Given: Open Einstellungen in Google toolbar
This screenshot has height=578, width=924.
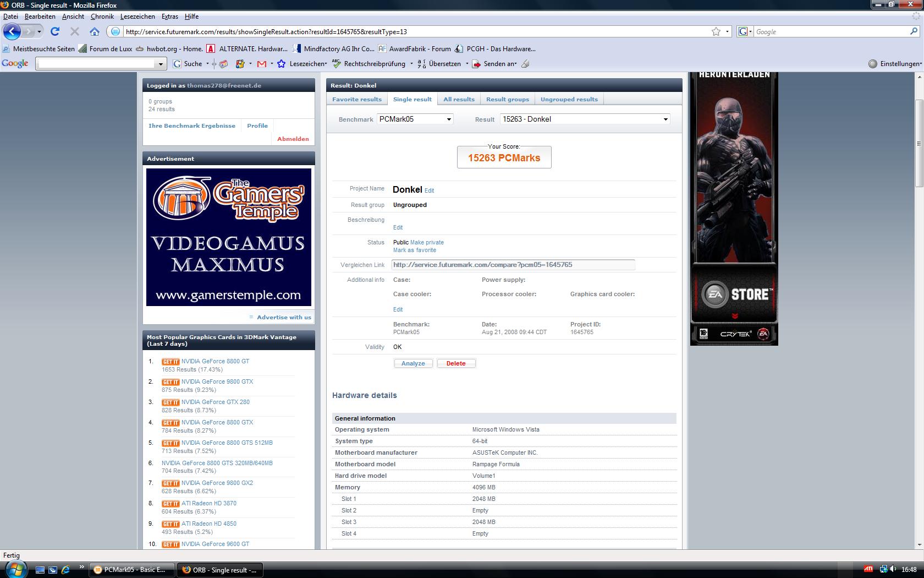Looking at the screenshot, I should (895, 64).
